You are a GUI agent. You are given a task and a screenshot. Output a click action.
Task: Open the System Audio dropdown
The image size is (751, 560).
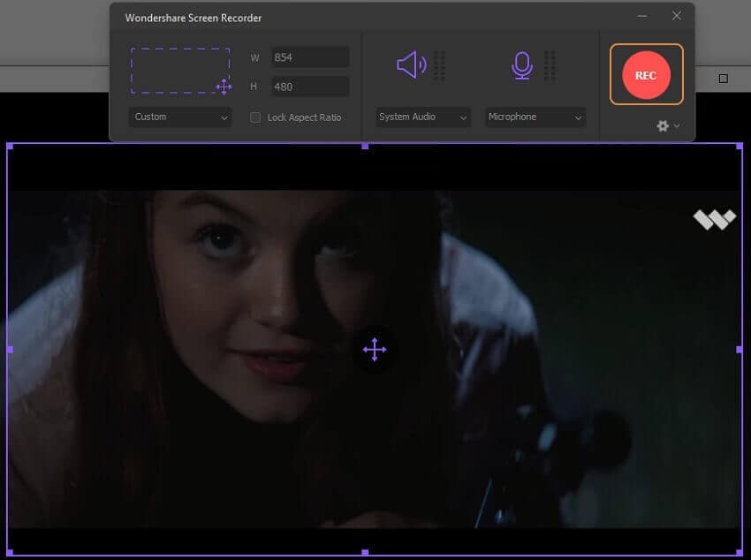[423, 117]
